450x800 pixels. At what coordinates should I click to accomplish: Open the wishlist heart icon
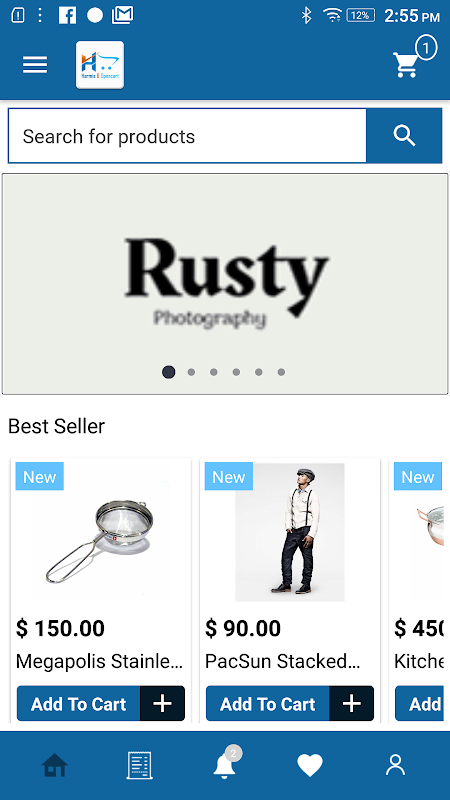[x=310, y=765]
